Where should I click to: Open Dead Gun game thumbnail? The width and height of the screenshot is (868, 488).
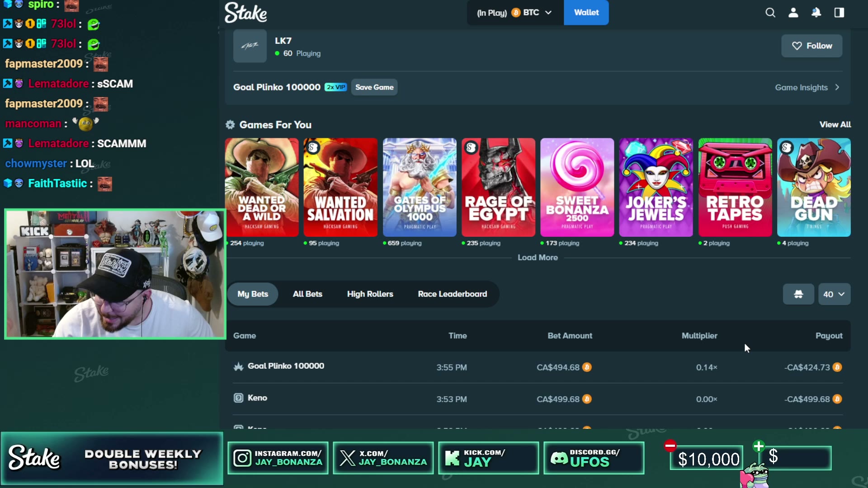click(x=814, y=188)
